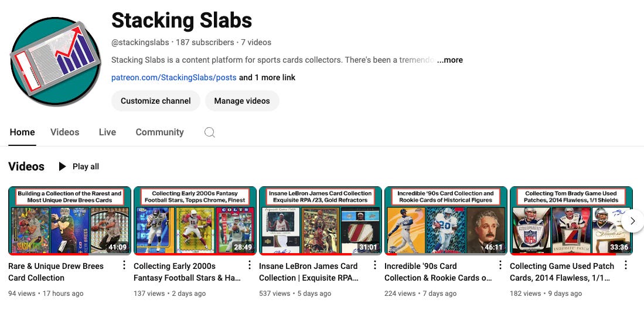
Task: Click title 'Collecting Game Used Patch Cards'
Action: (562, 272)
